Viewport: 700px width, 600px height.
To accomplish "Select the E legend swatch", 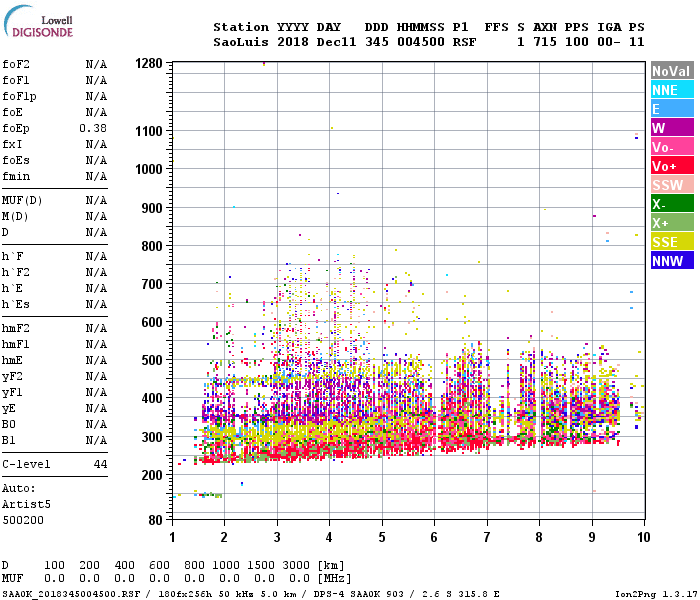I will coord(672,109).
